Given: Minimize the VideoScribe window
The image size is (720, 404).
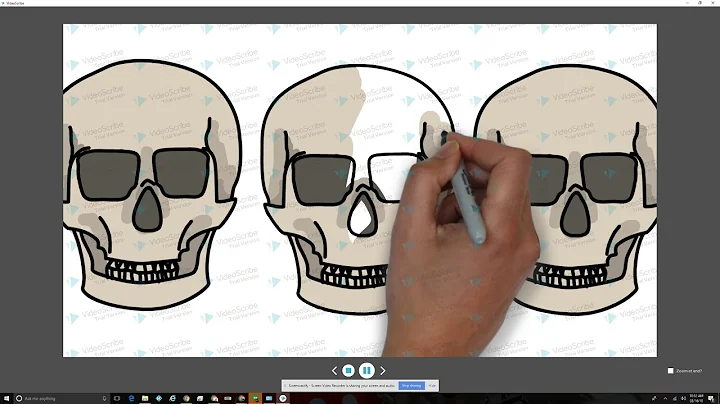Looking at the screenshot, I should [x=687, y=3].
